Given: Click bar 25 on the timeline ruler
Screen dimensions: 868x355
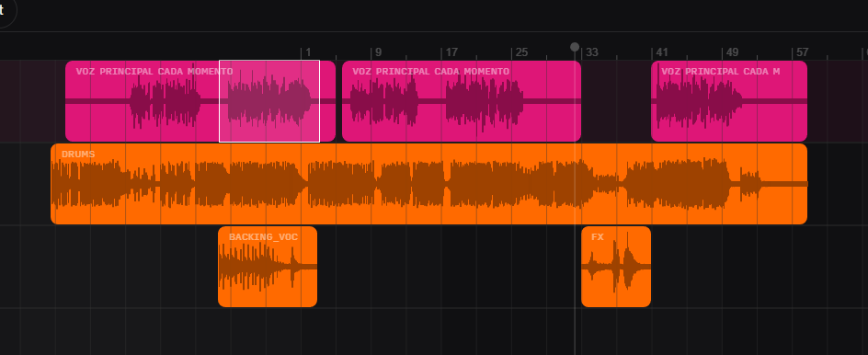Looking at the screenshot, I should pyautogui.click(x=521, y=52).
